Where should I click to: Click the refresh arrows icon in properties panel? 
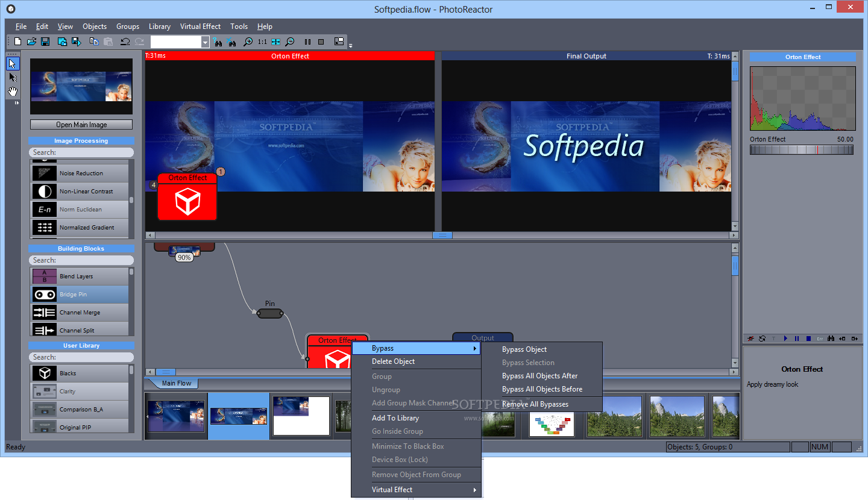(763, 339)
